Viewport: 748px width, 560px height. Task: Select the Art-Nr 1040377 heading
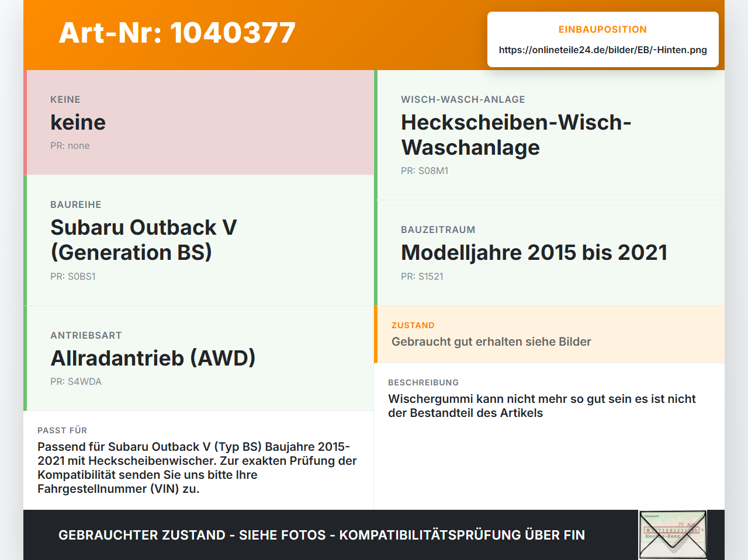pyautogui.click(x=177, y=33)
